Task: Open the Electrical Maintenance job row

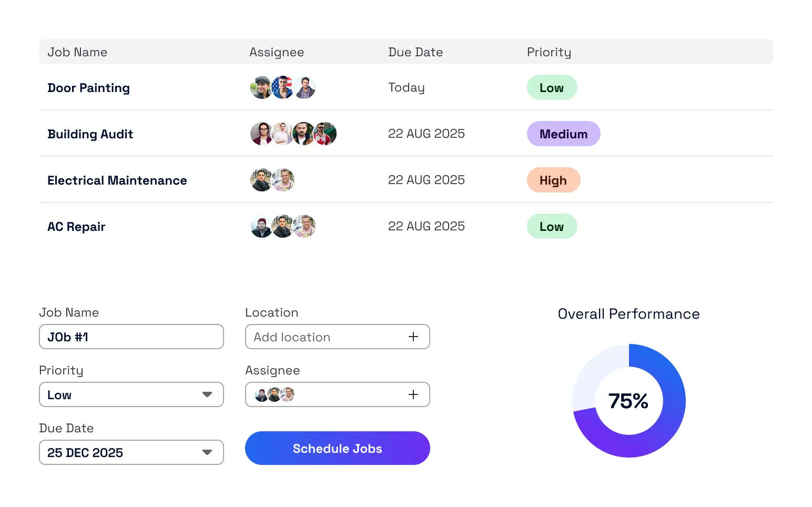Action: [x=117, y=180]
